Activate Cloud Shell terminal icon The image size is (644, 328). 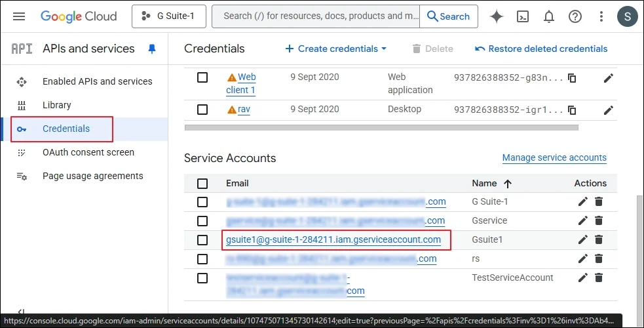522,16
